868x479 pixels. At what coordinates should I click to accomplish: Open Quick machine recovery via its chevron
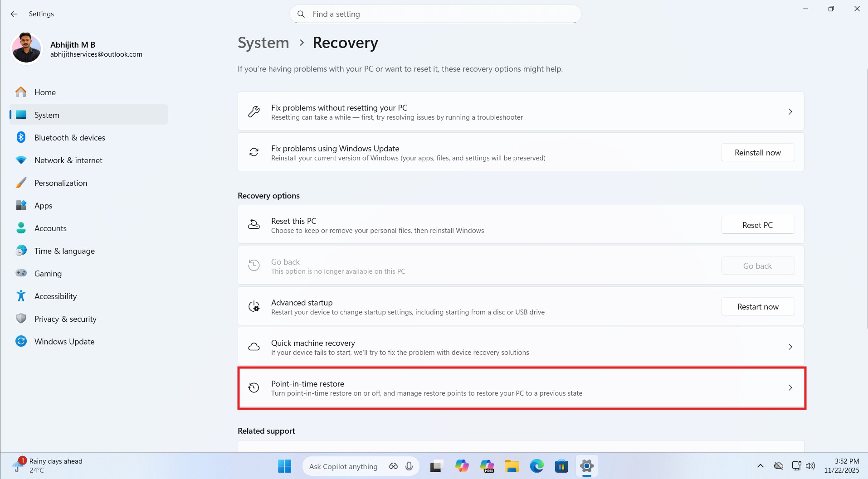click(790, 347)
